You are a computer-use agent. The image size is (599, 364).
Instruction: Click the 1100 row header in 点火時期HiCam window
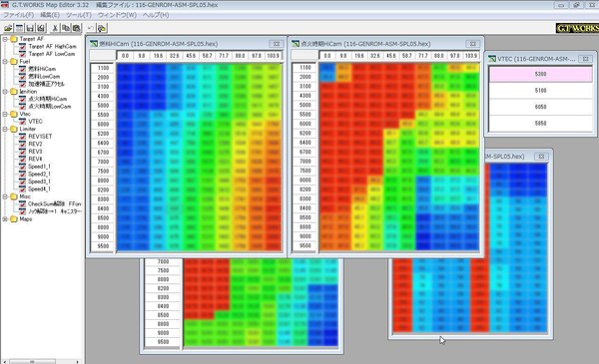point(304,68)
